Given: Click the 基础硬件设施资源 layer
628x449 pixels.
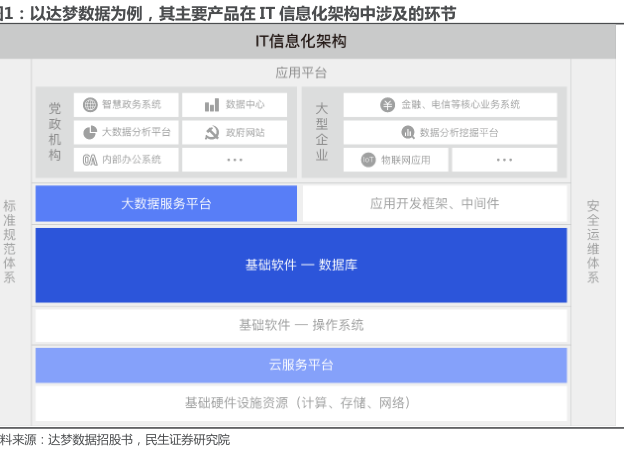Looking at the screenshot, I should point(301,402).
